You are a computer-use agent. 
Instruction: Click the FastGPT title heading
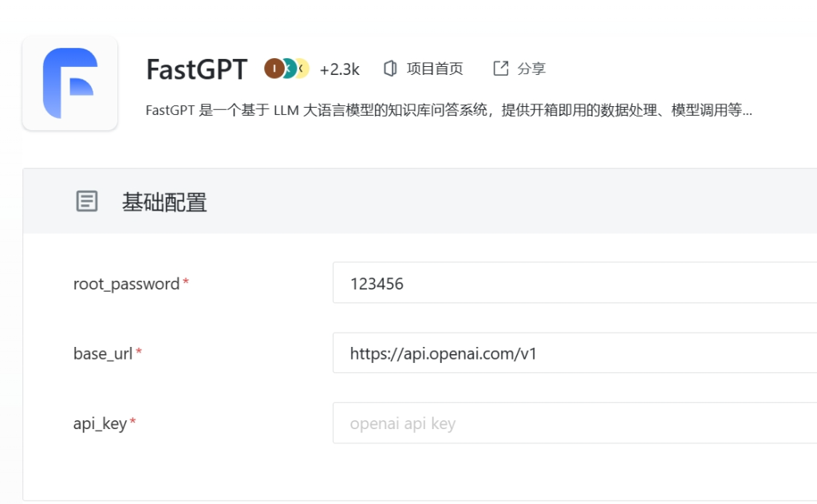196,69
